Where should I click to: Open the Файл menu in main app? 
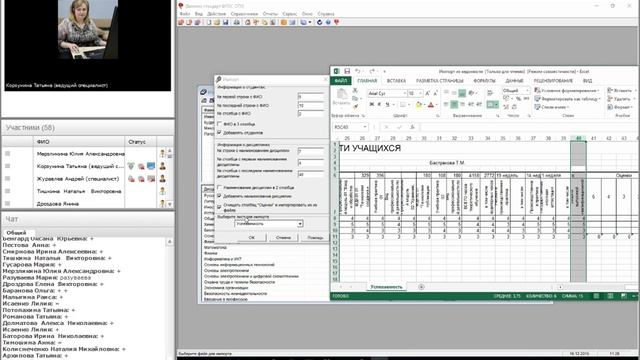click(x=184, y=14)
